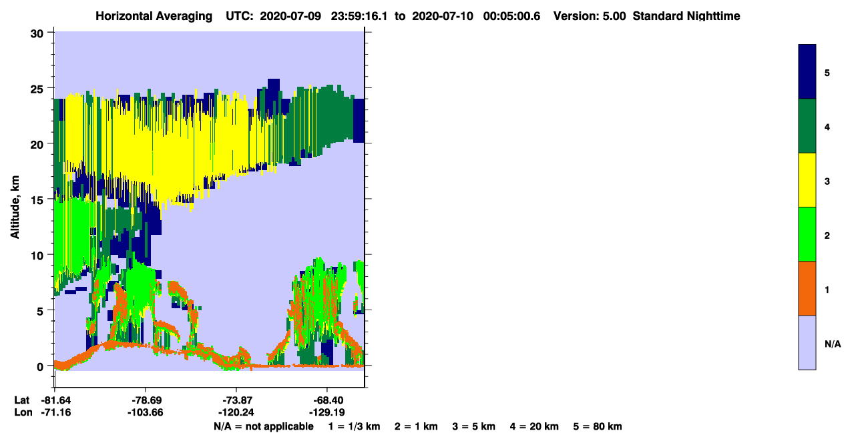Click the latitude value -81.64
The image size is (868, 445).
point(55,400)
